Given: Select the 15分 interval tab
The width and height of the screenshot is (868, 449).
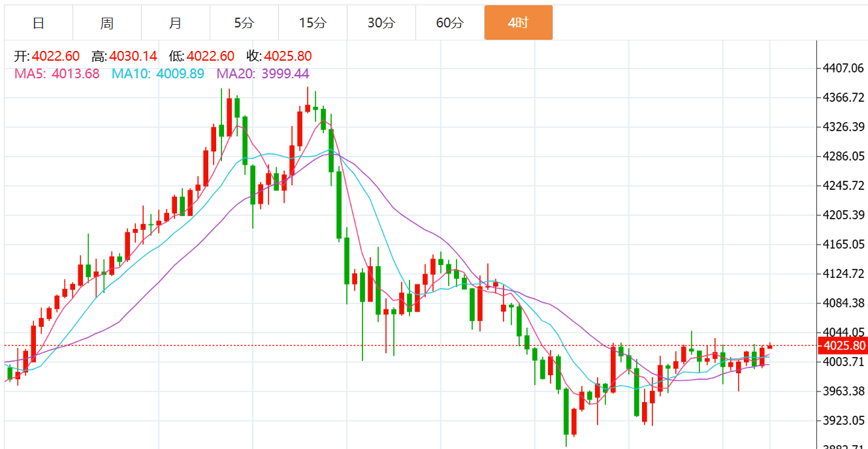Looking at the screenshot, I should click(313, 23).
